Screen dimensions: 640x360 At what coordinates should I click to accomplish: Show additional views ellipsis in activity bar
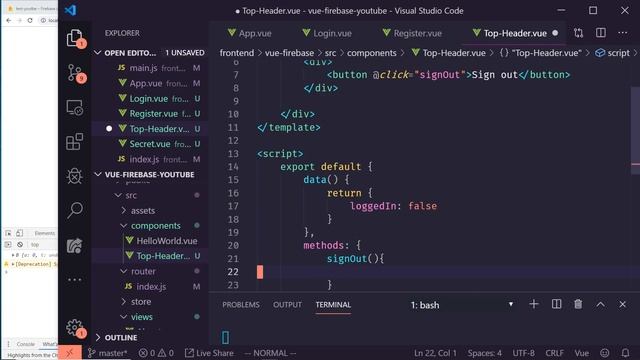click(x=75, y=280)
